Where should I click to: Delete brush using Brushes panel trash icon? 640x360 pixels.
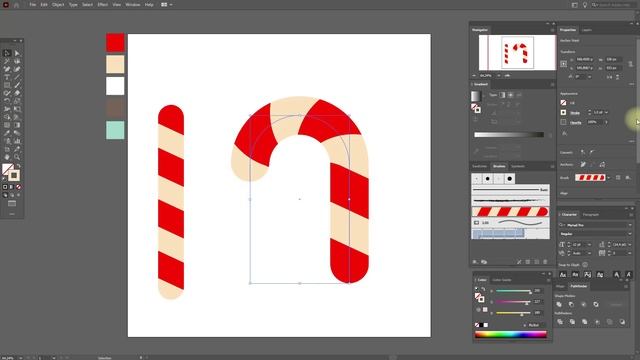pyautogui.click(x=545, y=262)
